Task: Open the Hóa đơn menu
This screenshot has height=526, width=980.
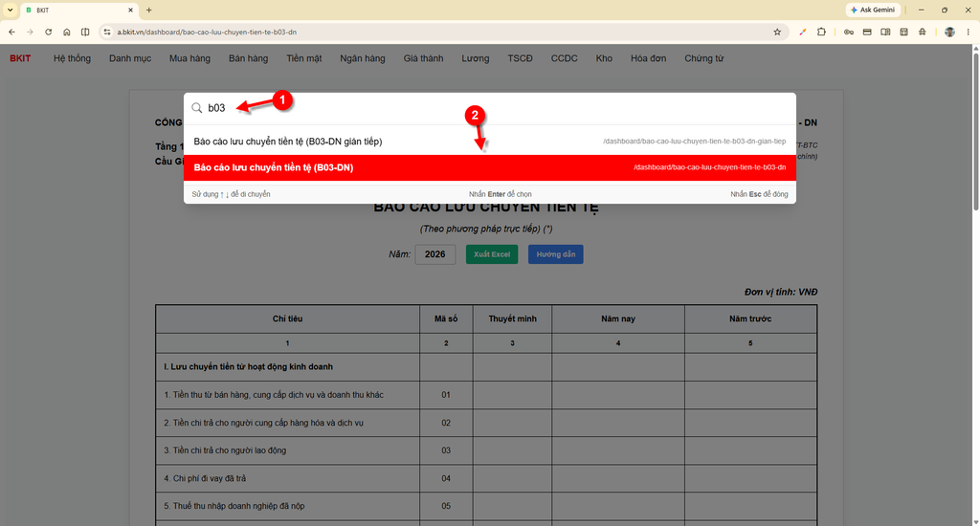Action: click(648, 58)
